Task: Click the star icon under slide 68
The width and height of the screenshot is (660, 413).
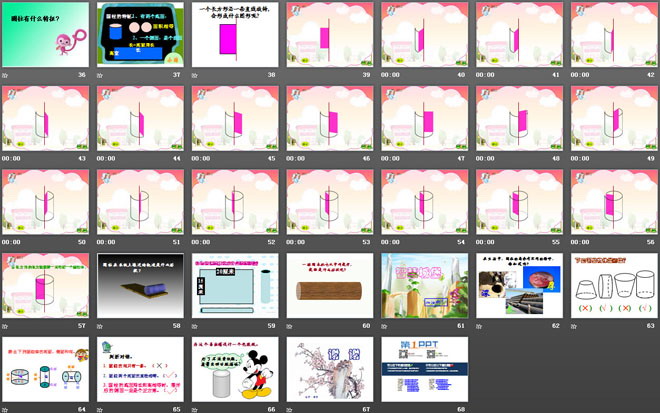Action: tap(386, 409)
